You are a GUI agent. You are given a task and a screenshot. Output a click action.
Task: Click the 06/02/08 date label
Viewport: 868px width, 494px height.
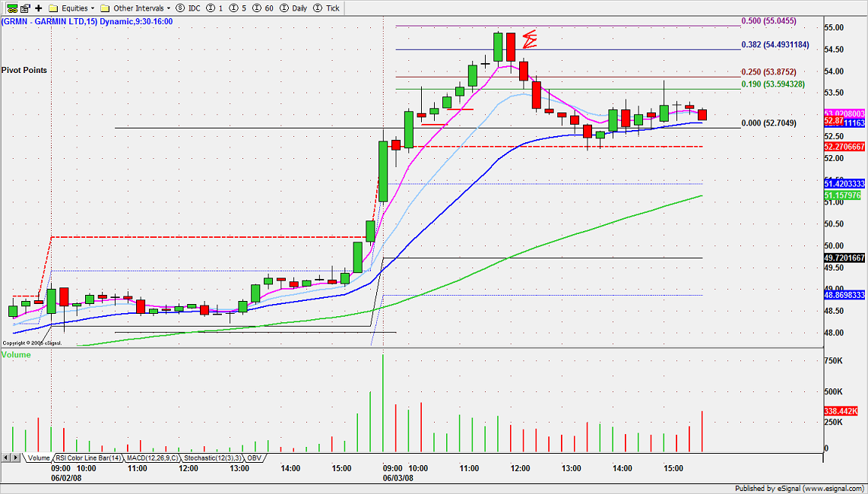click(x=66, y=477)
